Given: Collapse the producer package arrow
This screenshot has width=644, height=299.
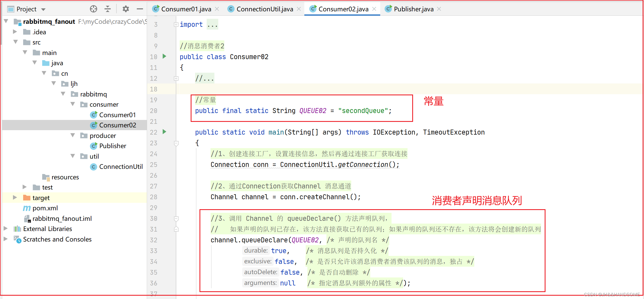Looking at the screenshot, I should [73, 135].
